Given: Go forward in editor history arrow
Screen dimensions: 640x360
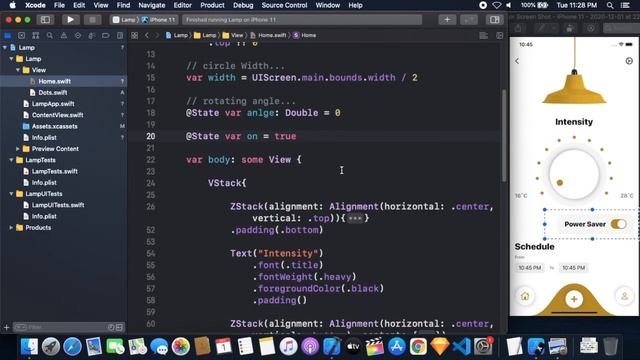Looking at the screenshot, I should click(x=157, y=36).
